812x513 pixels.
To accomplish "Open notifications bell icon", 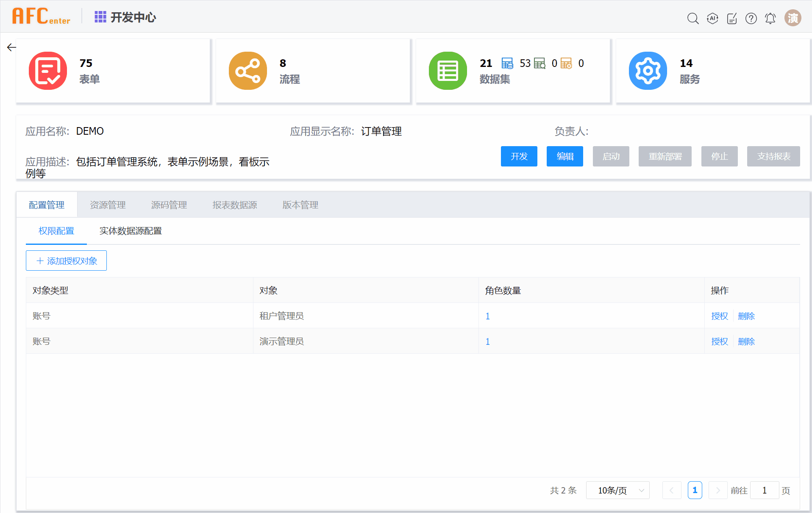I will tap(770, 18).
